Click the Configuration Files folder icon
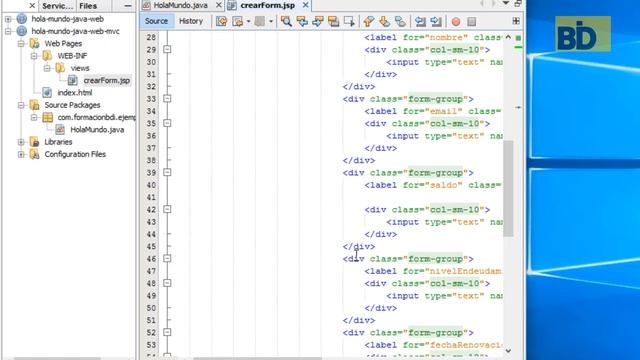 tap(34, 154)
